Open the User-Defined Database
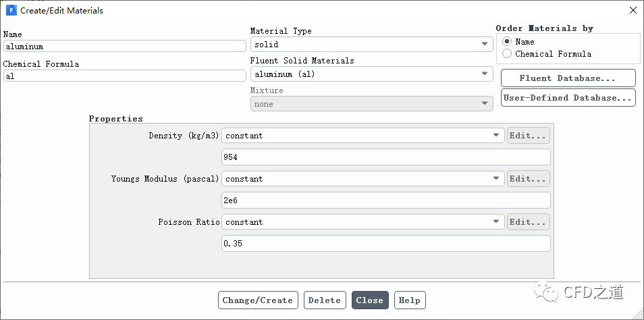 pyautogui.click(x=568, y=98)
